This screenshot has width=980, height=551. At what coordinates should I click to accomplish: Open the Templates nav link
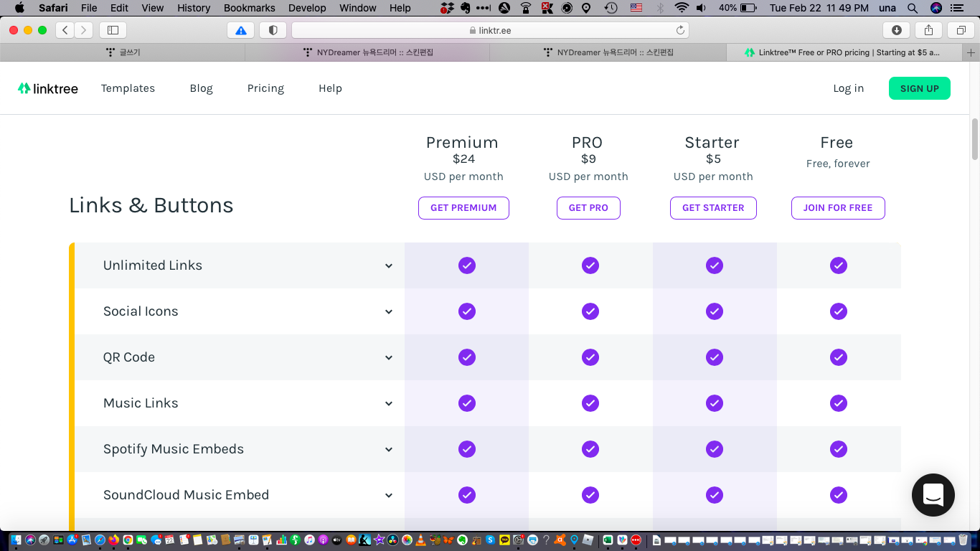[x=128, y=88]
